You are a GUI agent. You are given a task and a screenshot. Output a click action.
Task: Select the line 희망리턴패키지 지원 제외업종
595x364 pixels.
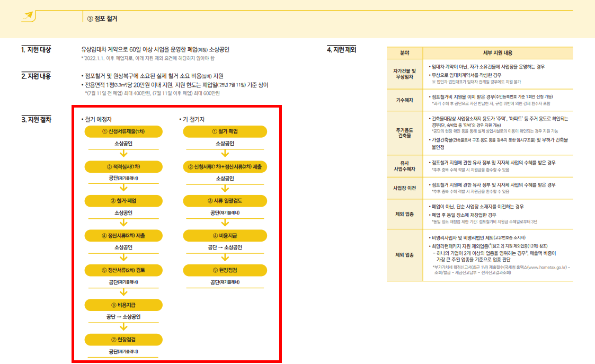click(489, 246)
